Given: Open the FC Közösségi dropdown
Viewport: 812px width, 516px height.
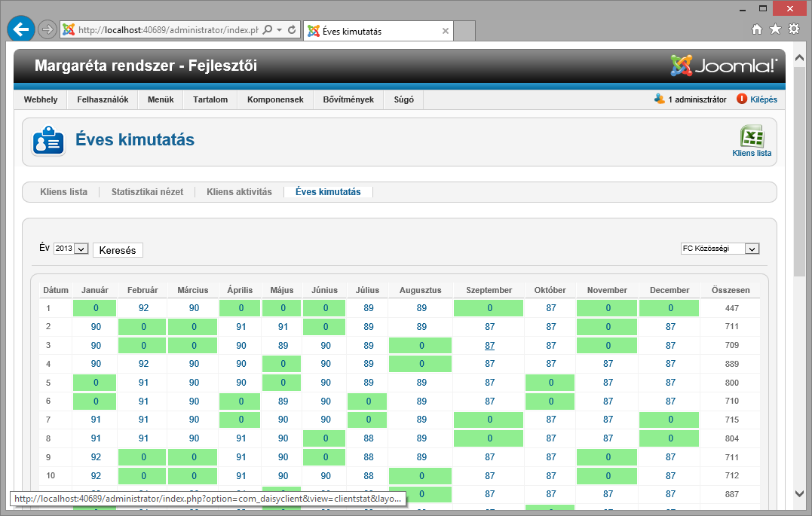Looking at the screenshot, I should 720,249.
